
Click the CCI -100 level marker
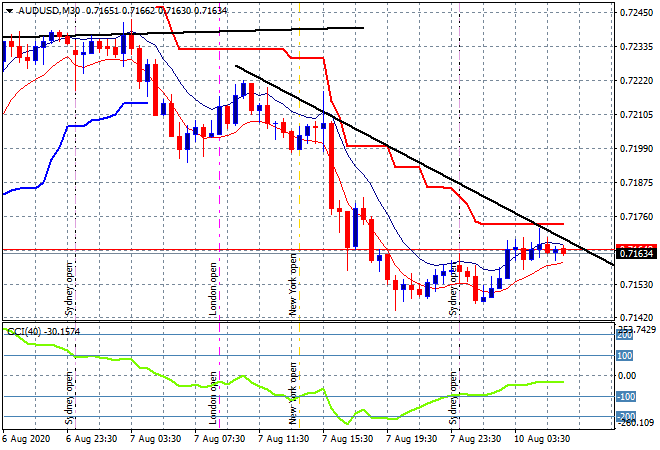click(x=625, y=398)
